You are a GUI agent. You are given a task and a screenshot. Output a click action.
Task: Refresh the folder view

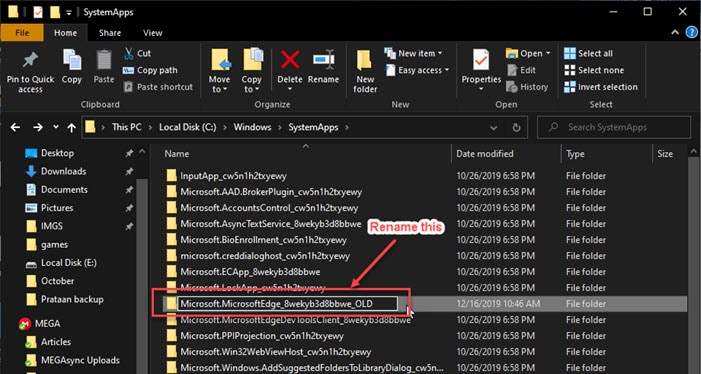(516, 128)
